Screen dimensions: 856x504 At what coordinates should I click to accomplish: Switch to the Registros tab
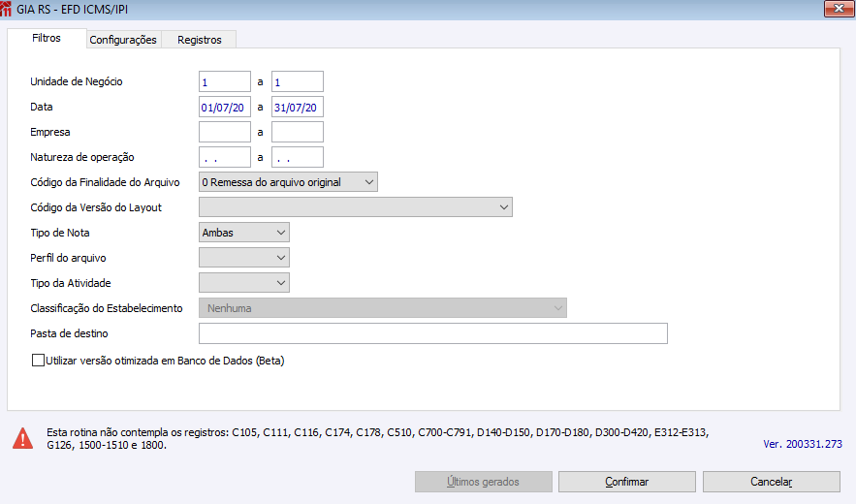pos(200,40)
